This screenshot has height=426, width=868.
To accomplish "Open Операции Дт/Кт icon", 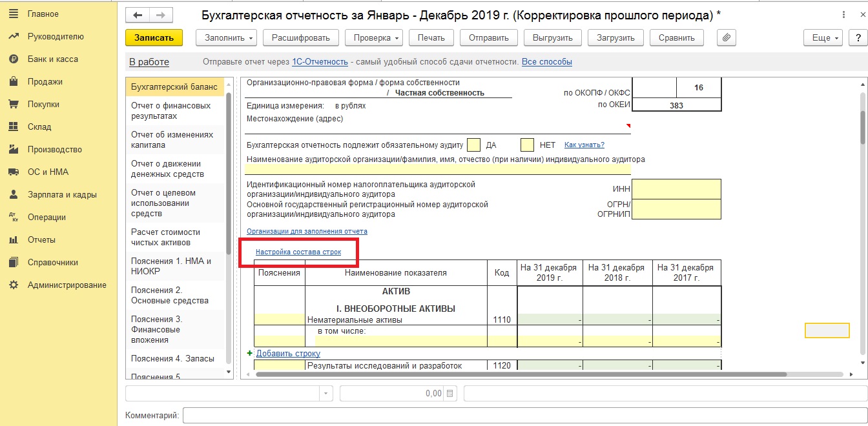I will (13, 218).
